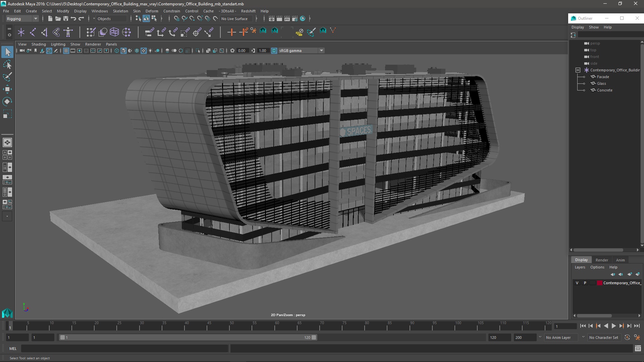644x362 pixels.
Task: Select the Glass node in Outliner
Action: point(601,83)
